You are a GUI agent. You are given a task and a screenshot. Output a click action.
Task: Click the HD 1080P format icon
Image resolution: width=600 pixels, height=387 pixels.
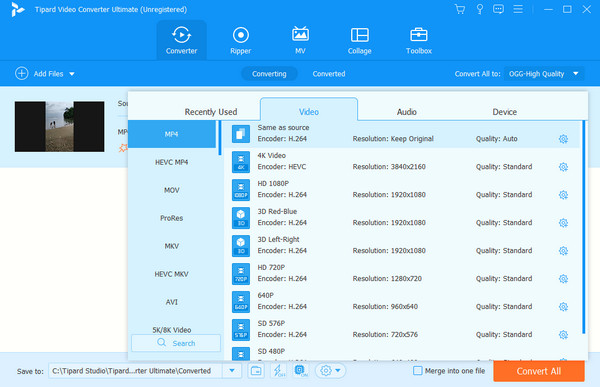click(241, 190)
